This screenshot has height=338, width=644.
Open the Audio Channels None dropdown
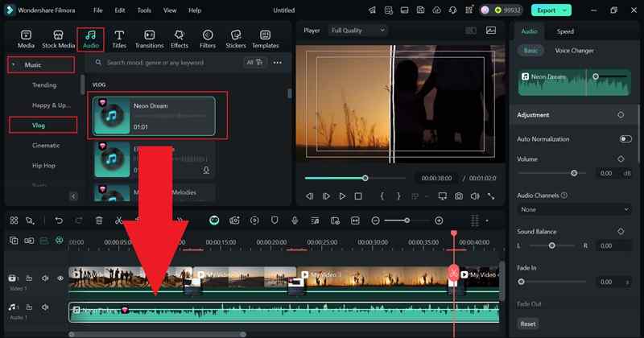click(574, 210)
